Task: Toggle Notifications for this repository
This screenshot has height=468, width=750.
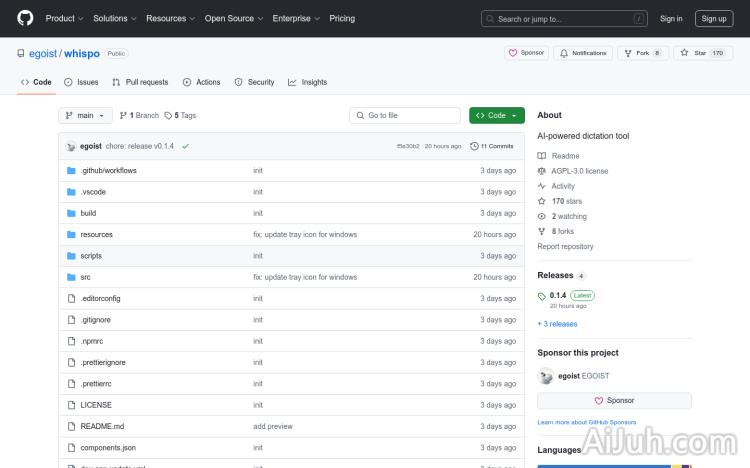Action: (x=583, y=53)
